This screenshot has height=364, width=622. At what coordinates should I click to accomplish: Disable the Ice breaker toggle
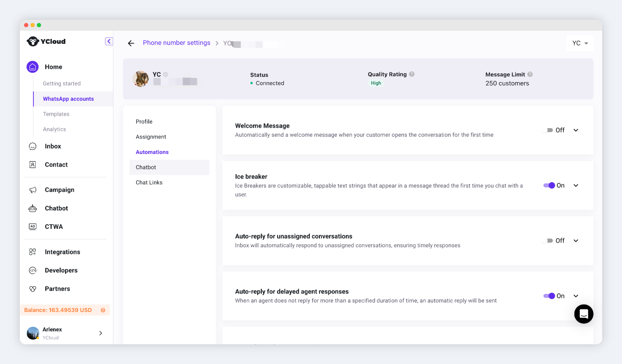click(x=549, y=185)
